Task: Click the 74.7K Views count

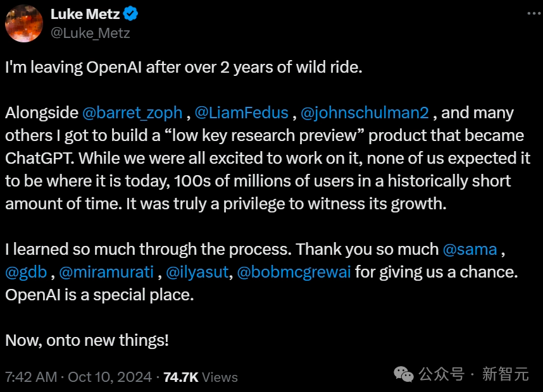Action: (x=201, y=377)
